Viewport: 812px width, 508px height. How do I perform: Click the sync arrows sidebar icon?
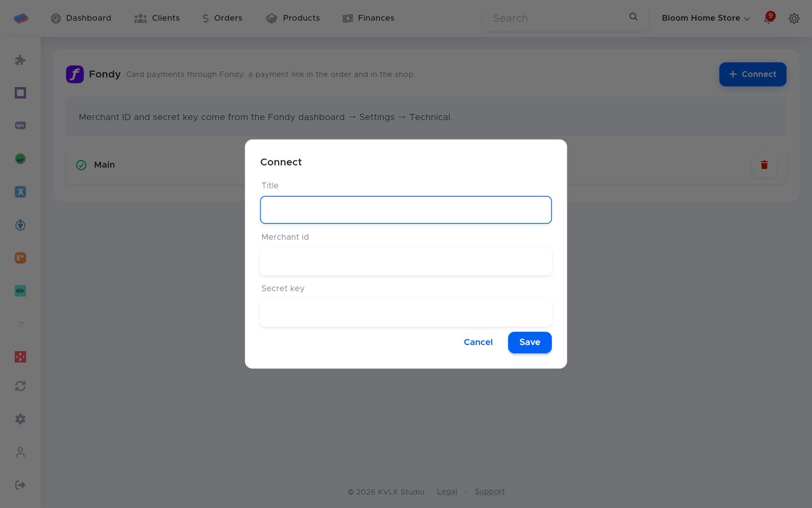[20, 386]
